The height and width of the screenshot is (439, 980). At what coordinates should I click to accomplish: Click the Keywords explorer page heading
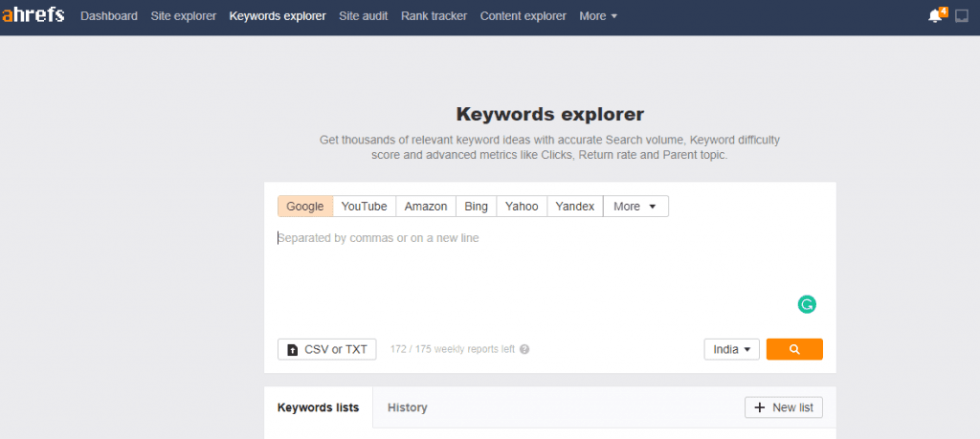(550, 114)
